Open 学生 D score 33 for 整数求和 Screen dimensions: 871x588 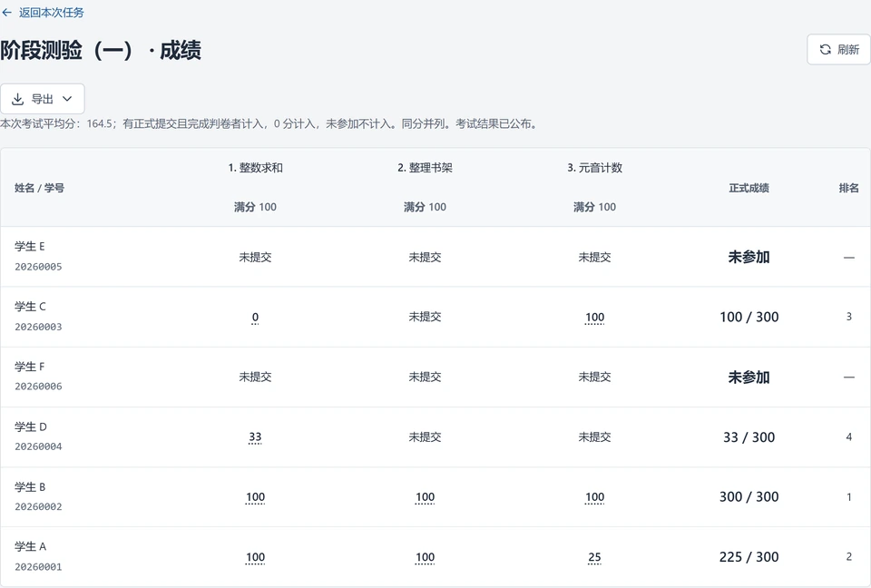[255, 437]
